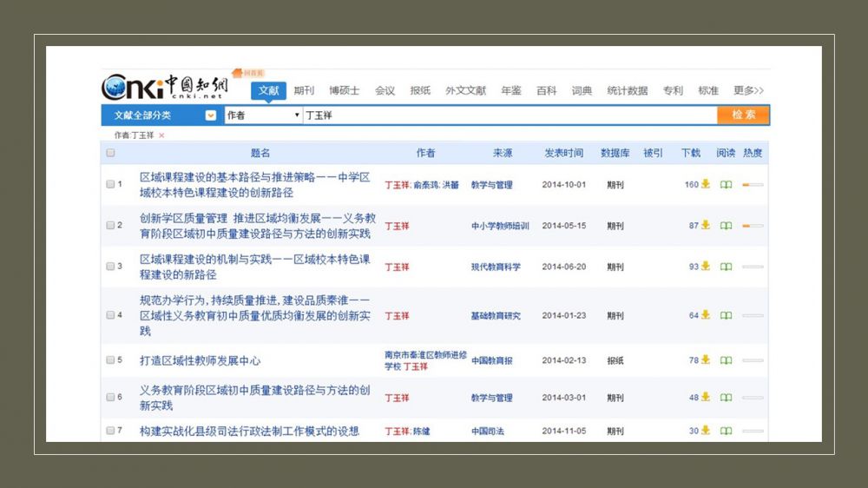Click the download icon for result 1

[x=706, y=184]
